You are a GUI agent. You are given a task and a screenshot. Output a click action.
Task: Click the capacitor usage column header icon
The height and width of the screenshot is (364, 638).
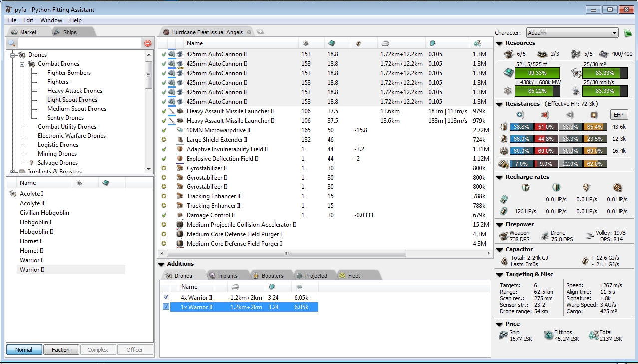[358, 43]
